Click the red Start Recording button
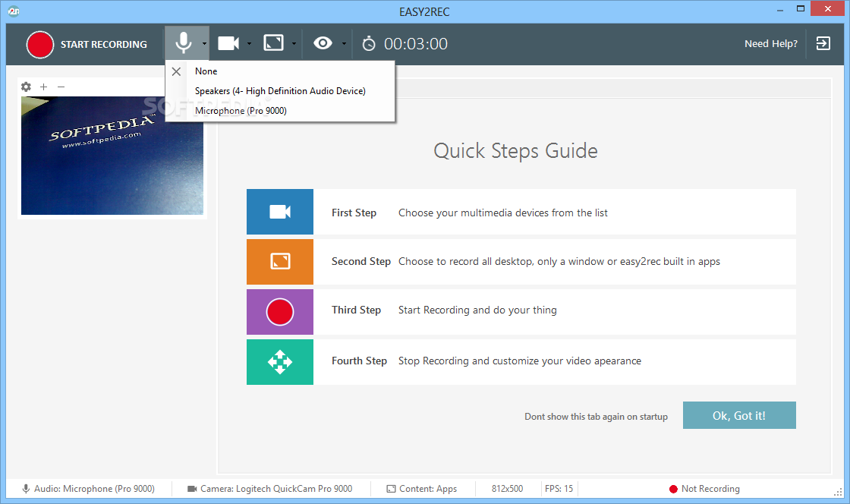This screenshot has width=850, height=504. (40, 45)
